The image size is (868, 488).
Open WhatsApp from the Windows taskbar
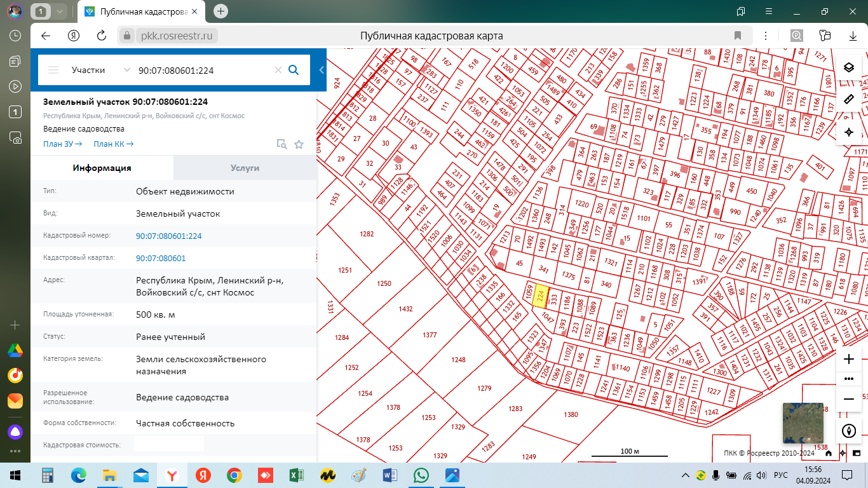[x=421, y=475]
